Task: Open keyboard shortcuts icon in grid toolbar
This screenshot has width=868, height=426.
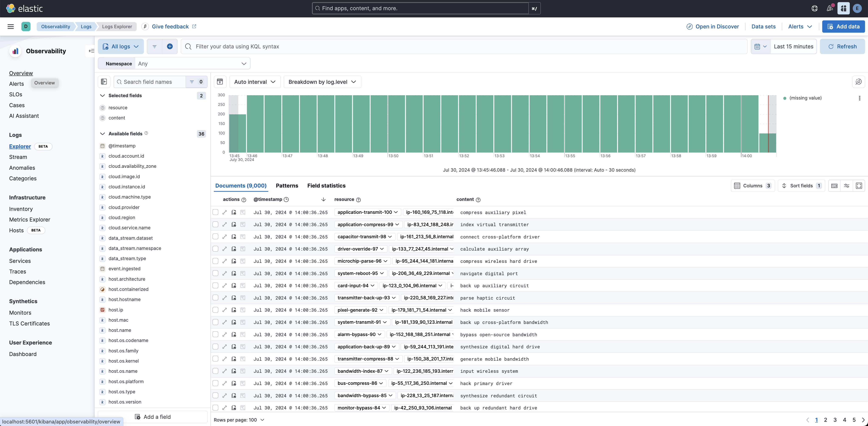Action: tap(834, 186)
